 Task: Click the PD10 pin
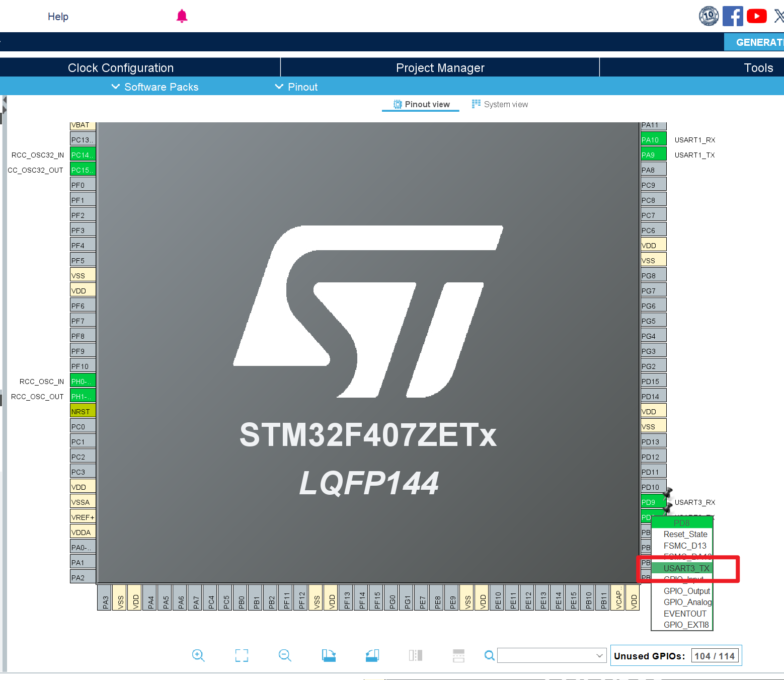coord(654,487)
